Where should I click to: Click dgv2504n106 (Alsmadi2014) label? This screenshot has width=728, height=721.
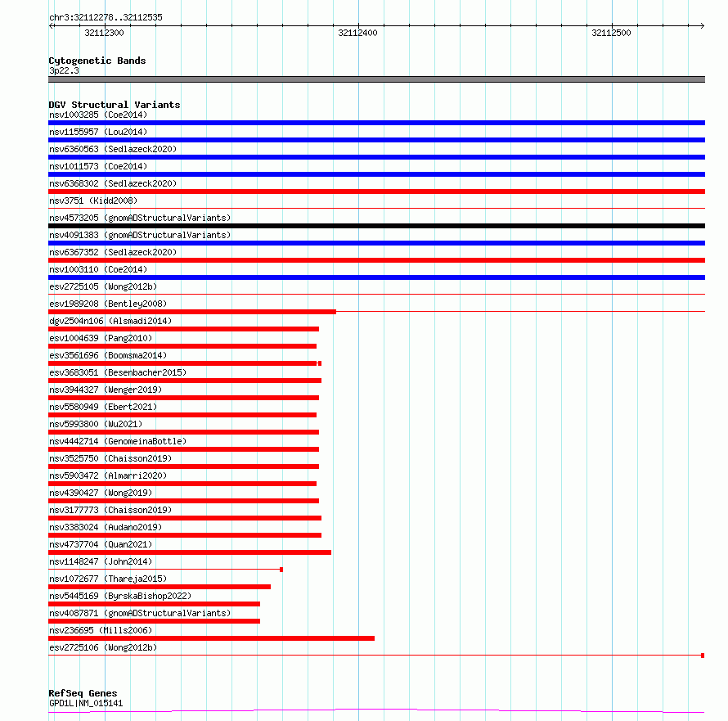click(110, 321)
